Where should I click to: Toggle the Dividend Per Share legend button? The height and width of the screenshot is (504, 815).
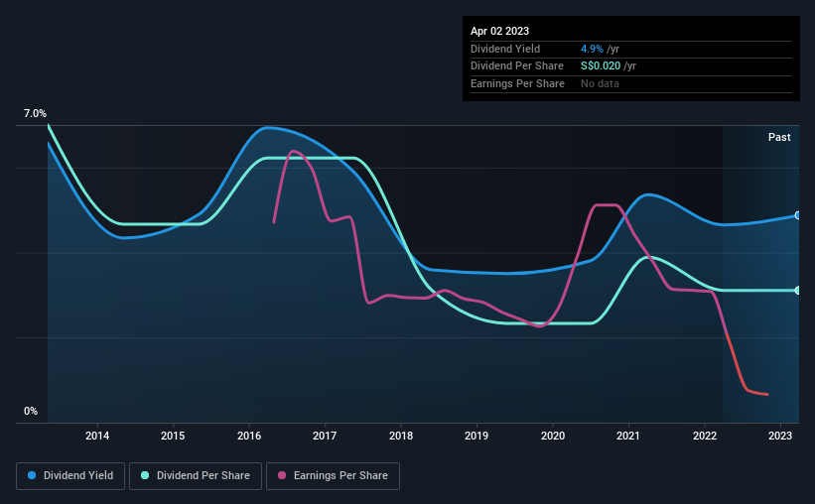tap(196, 476)
